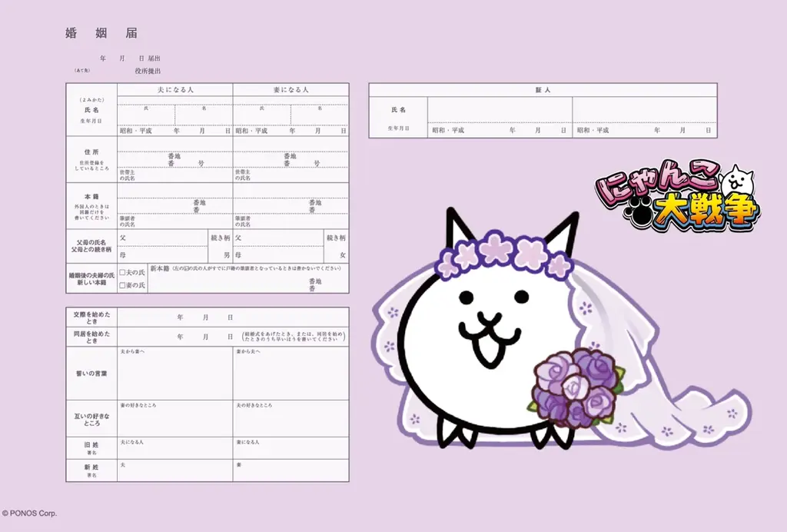Click the 新姓 signature box for 夫
Viewport: 787px width, 532px height.
175,470
